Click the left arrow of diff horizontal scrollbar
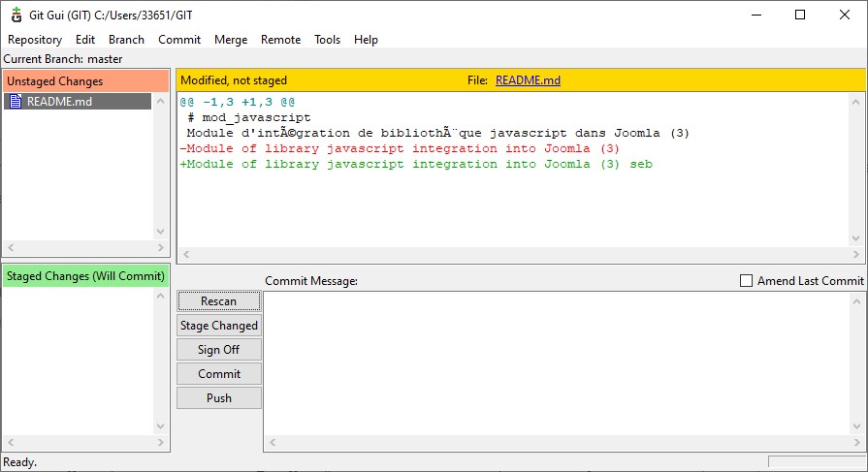Screen dimensions: 868x472 coord(186,255)
